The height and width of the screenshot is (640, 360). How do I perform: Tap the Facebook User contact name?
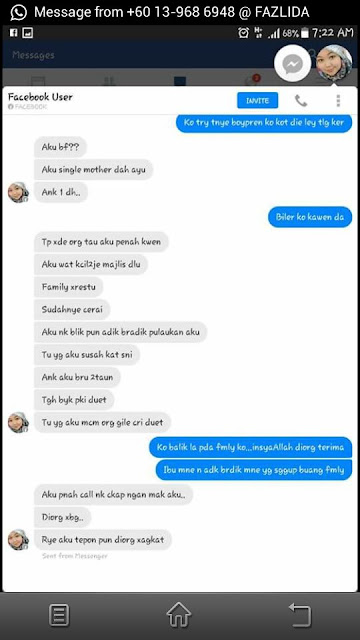pos(40,97)
